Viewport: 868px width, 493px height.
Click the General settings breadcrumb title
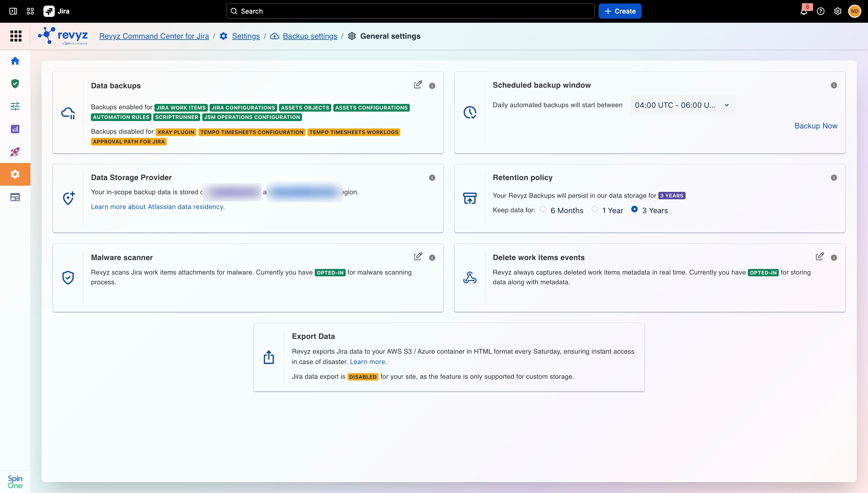click(390, 36)
